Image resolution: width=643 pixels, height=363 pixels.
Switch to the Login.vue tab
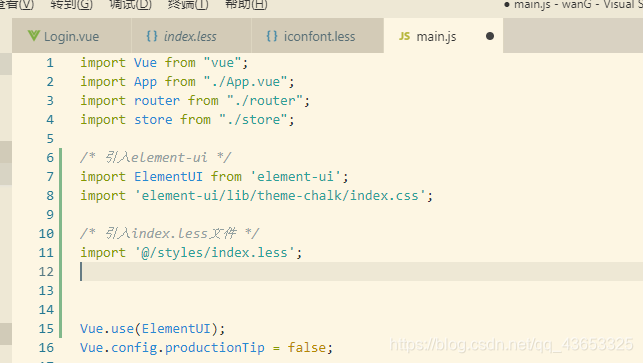tap(72, 36)
